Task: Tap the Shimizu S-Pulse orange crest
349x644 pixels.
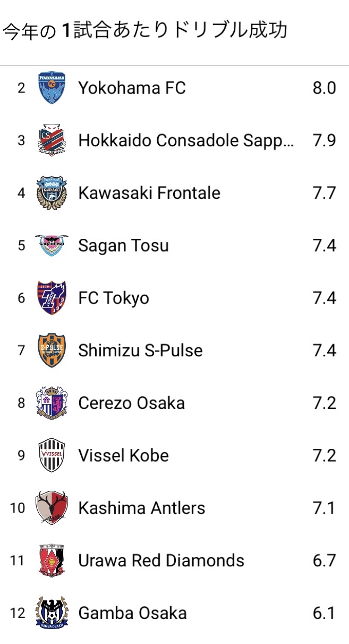Action: [x=52, y=350]
